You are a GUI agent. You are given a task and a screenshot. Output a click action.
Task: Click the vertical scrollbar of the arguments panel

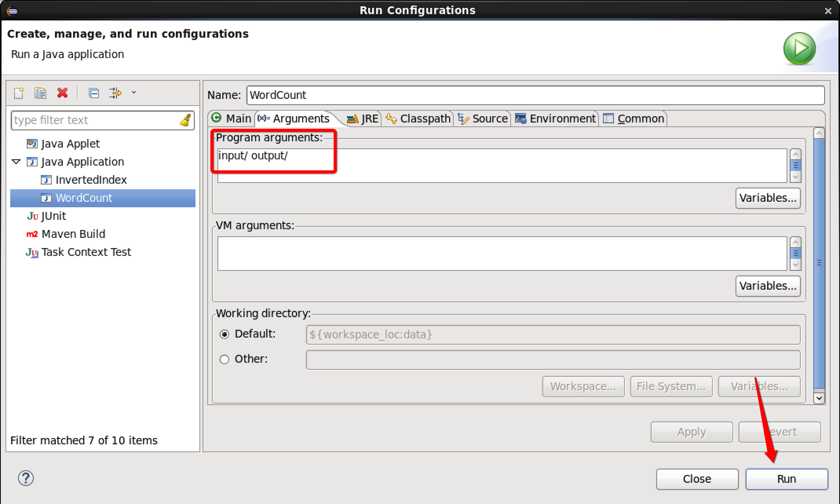coord(819,263)
